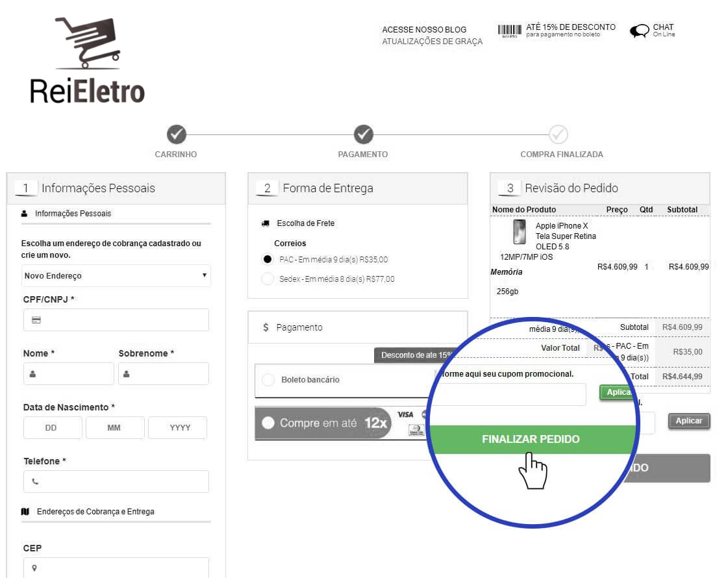Click the ATÉ 15% DE DESCONTO boleto link
The width and height of the screenshot is (728, 578).
[571, 30]
